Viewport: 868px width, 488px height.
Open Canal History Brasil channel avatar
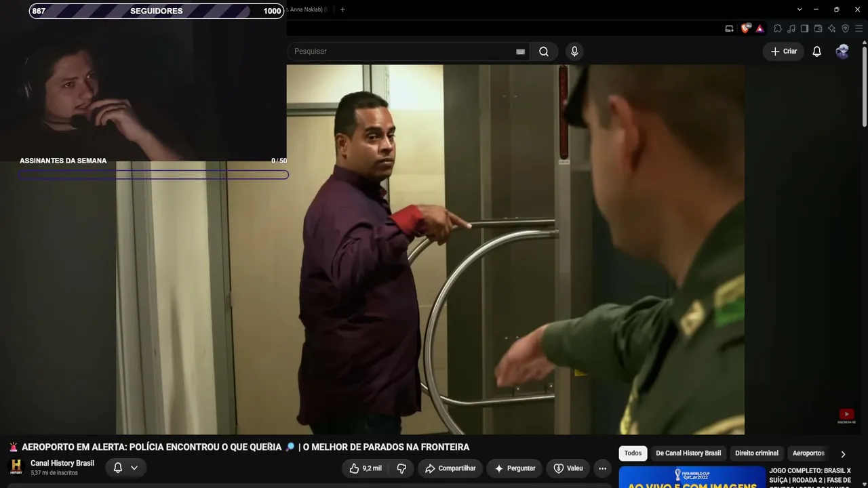16,467
